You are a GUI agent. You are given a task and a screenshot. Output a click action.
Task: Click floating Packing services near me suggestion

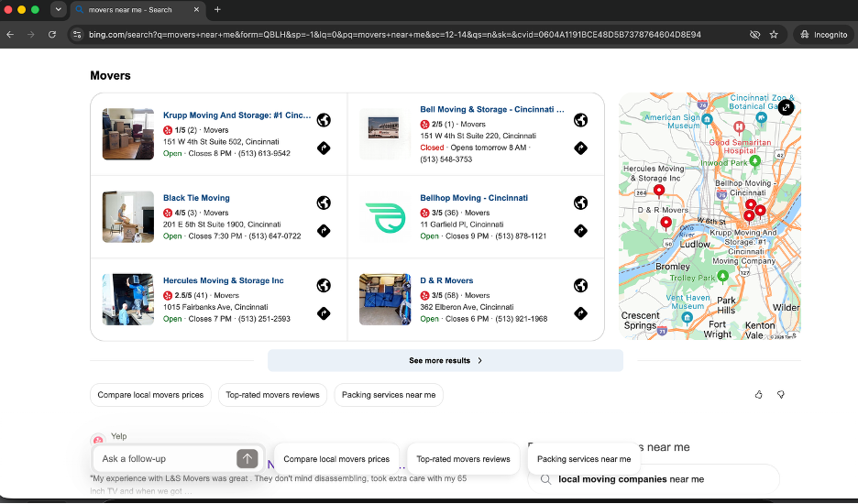[584, 459]
